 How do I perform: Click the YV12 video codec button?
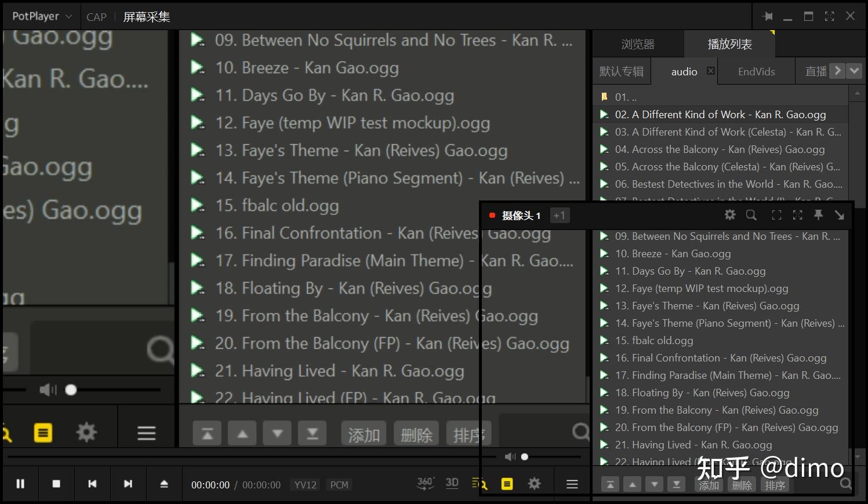[305, 485]
